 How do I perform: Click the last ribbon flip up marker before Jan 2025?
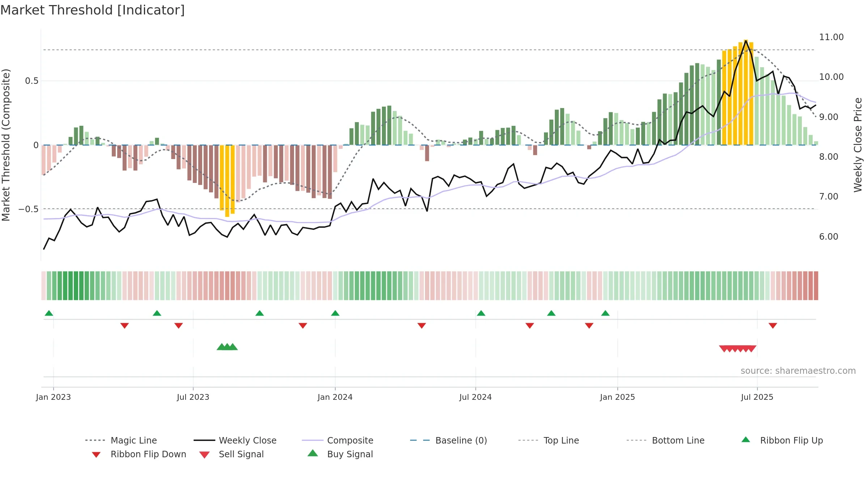click(x=605, y=313)
